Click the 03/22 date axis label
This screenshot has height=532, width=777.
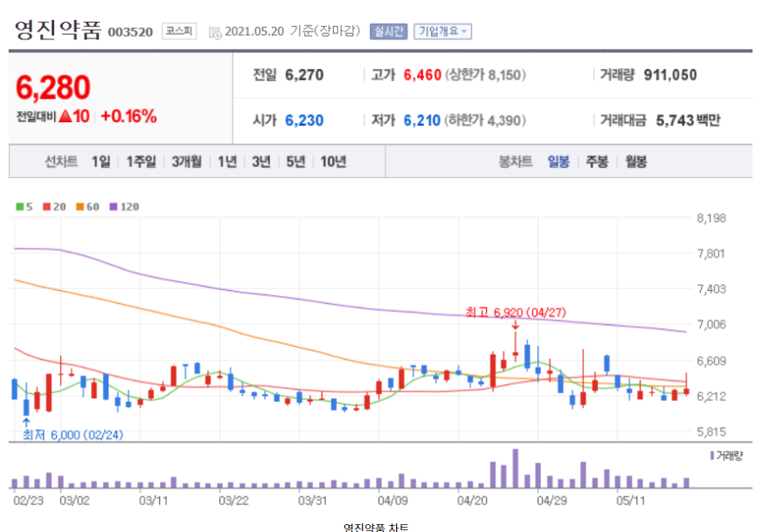point(233,501)
